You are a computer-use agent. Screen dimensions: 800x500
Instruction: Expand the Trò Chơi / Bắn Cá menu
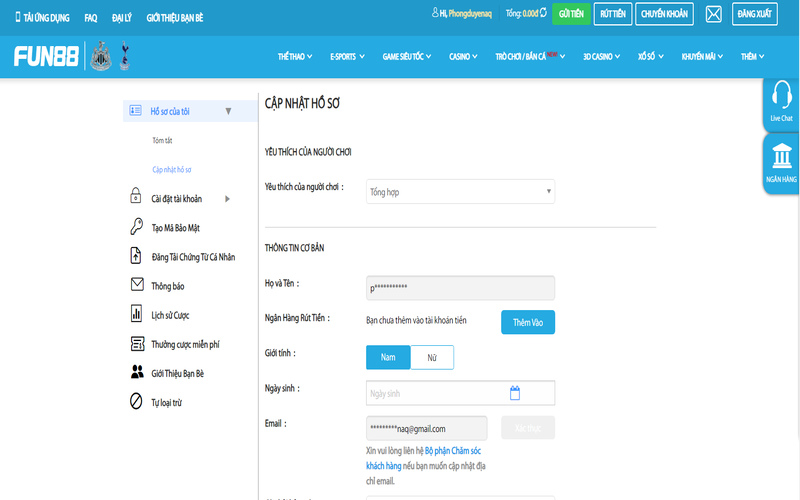(x=530, y=57)
